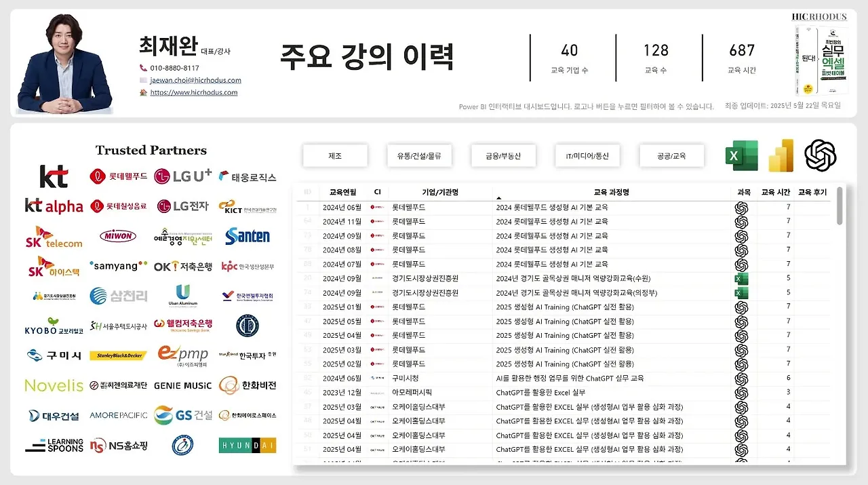
Task: Select the Santen logo
Action: pyautogui.click(x=248, y=236)
